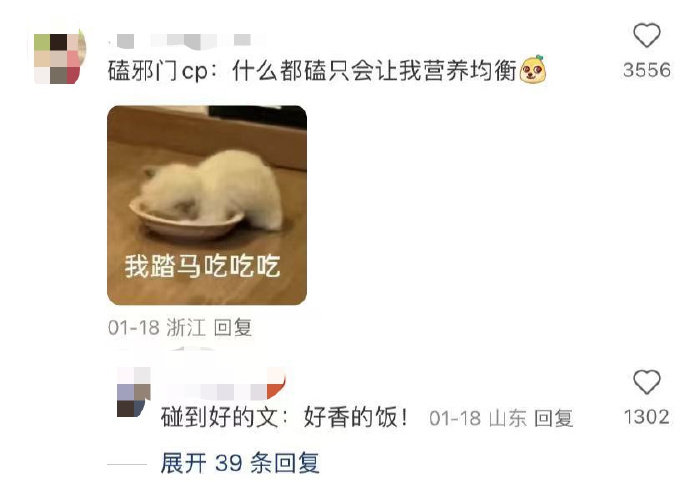Image resolution: width=690 pixels, height=496 pixels.
Task: Open the reply author's avatar
Action: [x=134, y=392]
